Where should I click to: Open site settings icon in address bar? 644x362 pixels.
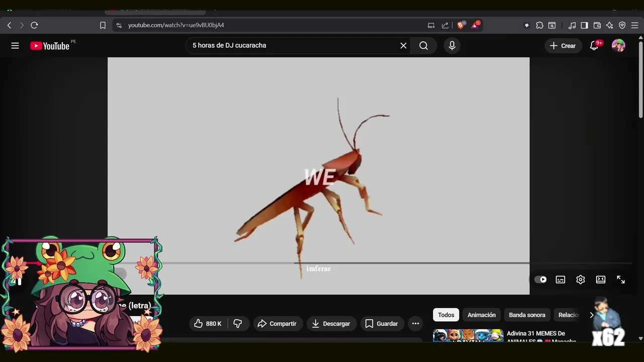coord(119,25)
